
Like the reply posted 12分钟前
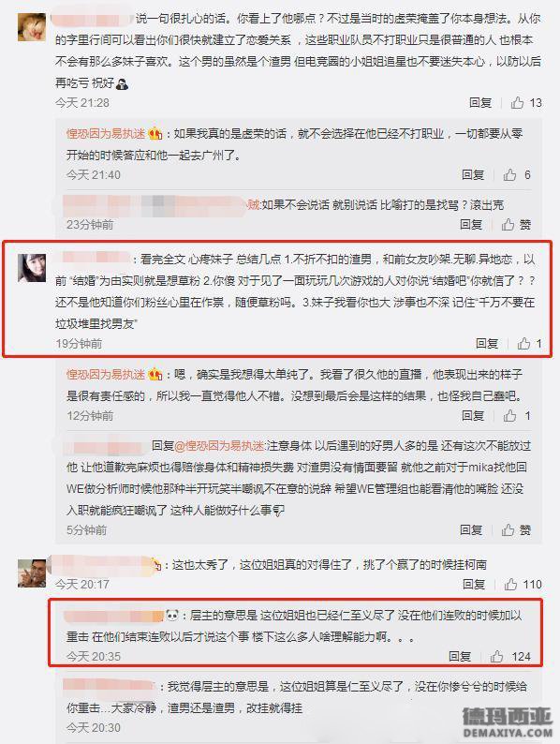(x=517, y=416)
